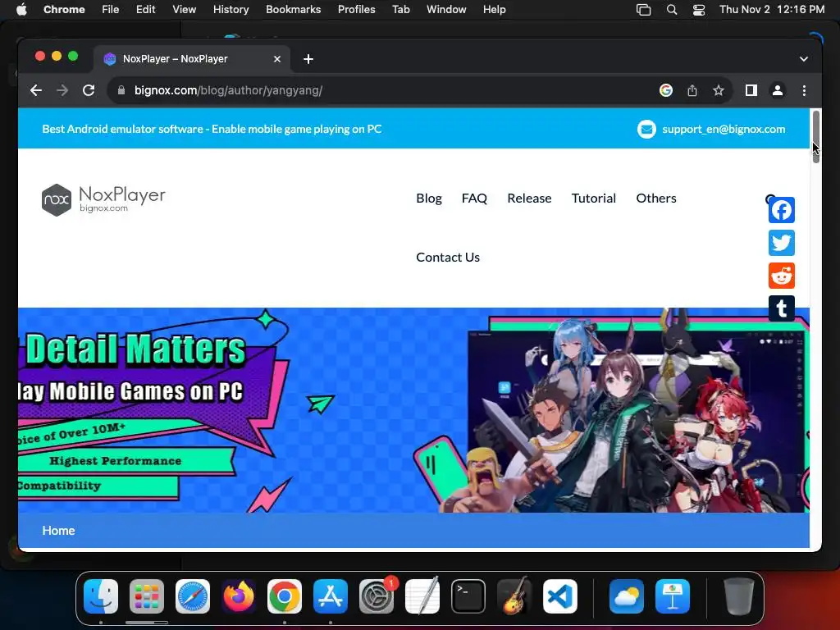Open Finder from the Dock

pyautogui.click(x=101, y=596)
